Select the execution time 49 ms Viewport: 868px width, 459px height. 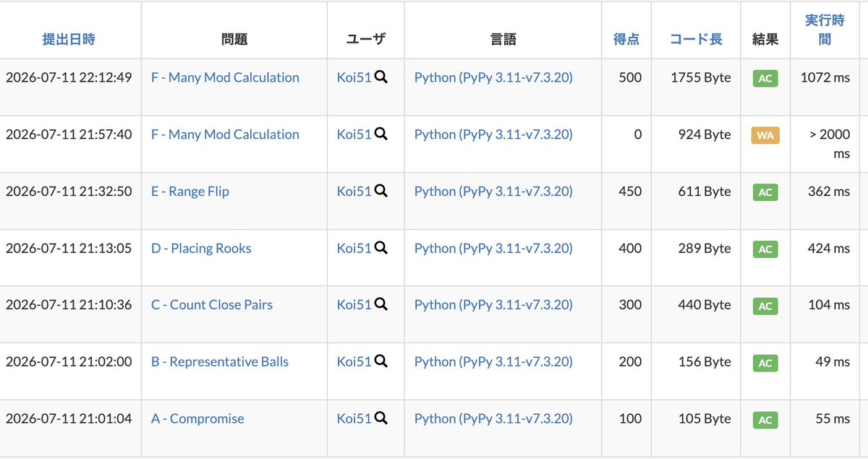(x=833, y=361)
